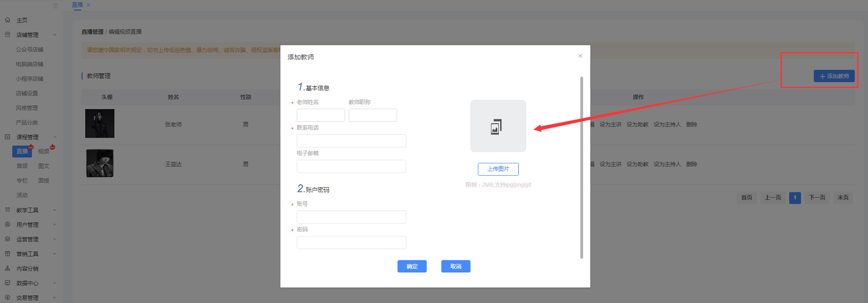Image resolution: width=868 pixels, height=303 pixels.
Task: Expand the 教学工具 menu chevron
Action: (x=55, y=210)
